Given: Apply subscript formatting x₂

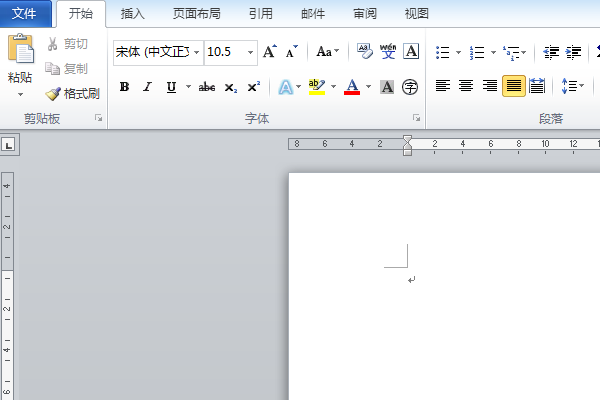Looking at the screenshot, I should coord(231,88).
